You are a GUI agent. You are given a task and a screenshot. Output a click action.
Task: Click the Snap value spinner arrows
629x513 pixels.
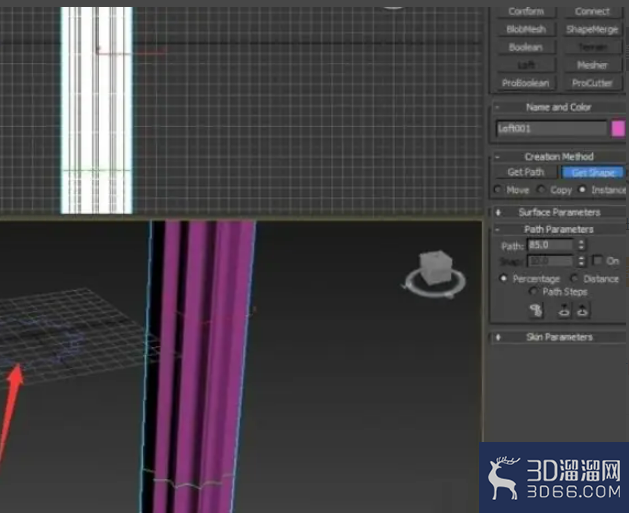click(x=581, y=261)
